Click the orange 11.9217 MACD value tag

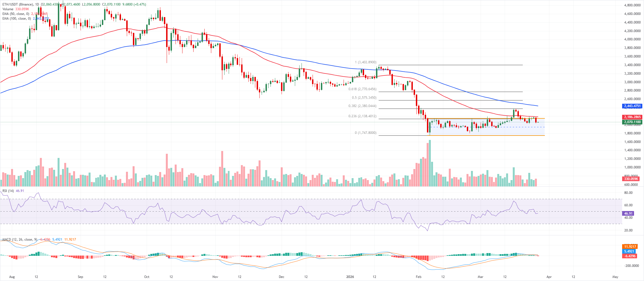630,247
